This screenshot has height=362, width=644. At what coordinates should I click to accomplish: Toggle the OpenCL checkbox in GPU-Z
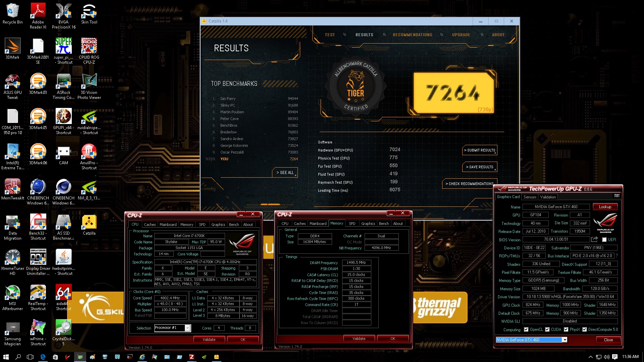click(x=526, y=329)
